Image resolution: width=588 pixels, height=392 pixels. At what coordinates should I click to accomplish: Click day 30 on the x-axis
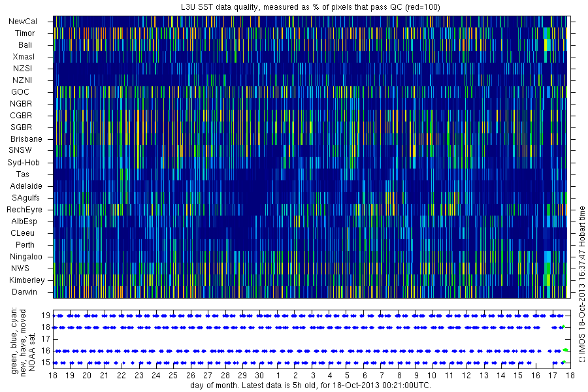[259, 376]
